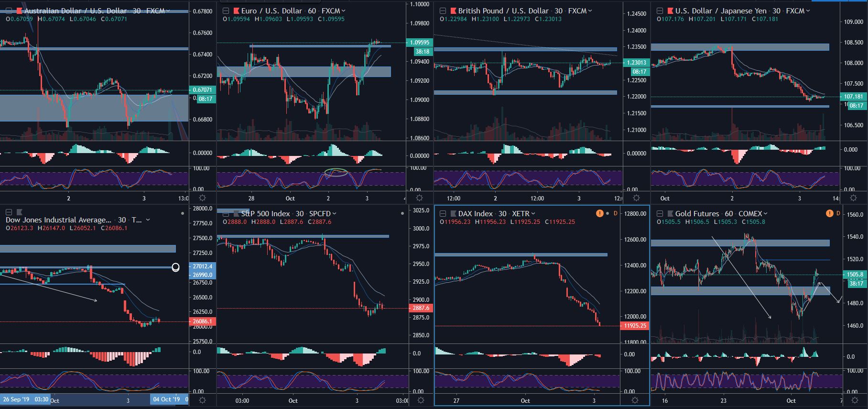Click the 60 interval on Gold Futures title
The image size is (868, 409).
(x=729, y=213)
